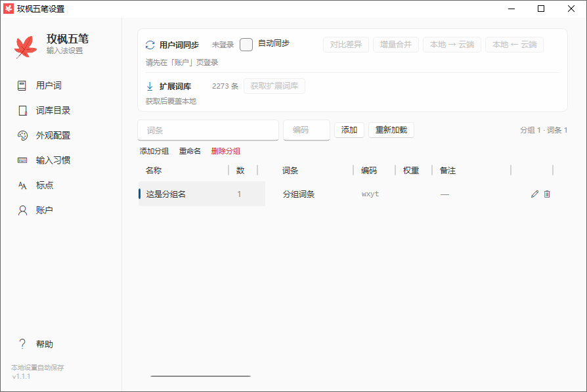This screenshot has width=587, height=392.
Task: Switch to 外观配置 settings
Action: pos(53,135)
